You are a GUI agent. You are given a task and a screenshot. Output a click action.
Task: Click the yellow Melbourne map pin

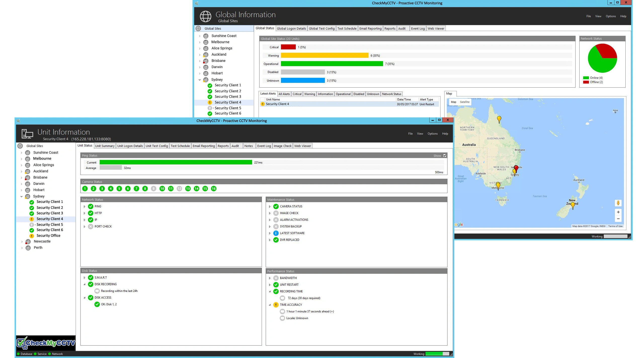pyautogui.click(x=498, y=186)
